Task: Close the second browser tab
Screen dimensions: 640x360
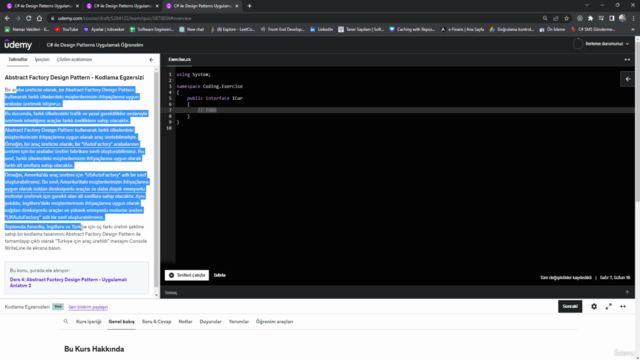Action: click(x=157, y=6)
